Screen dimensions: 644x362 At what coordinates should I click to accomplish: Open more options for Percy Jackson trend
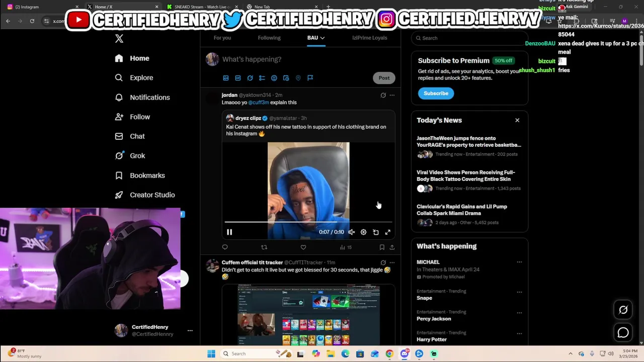coord(519,312)
